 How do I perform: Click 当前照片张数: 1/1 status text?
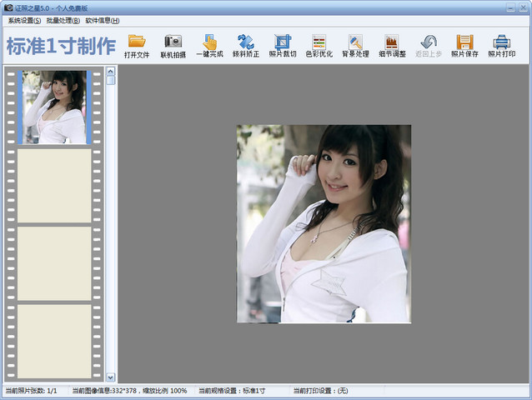(x=31, y=391)
